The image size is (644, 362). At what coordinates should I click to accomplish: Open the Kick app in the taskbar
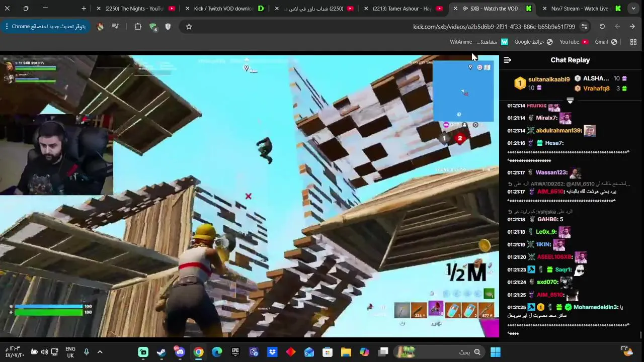point(143,352)
